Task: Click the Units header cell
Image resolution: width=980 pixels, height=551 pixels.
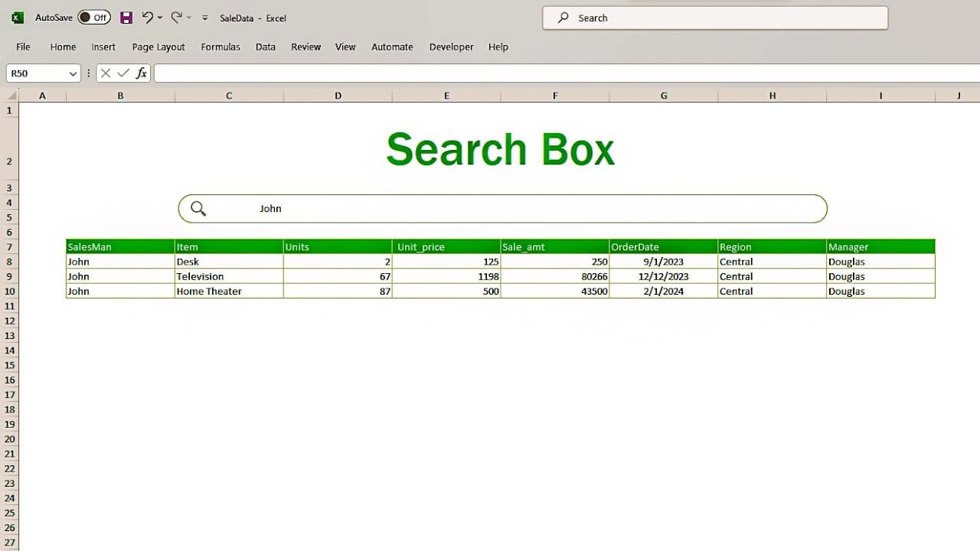Action: (x=338, y=247)
